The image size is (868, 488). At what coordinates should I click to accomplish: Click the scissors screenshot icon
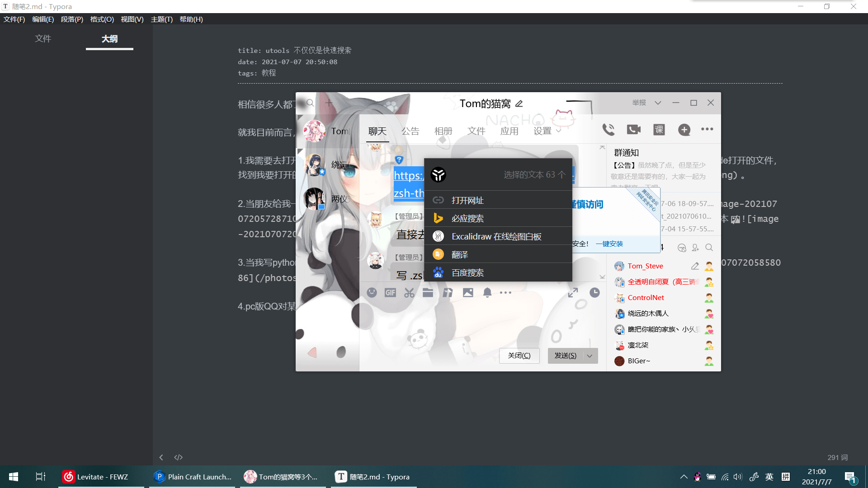coord(409,293)
